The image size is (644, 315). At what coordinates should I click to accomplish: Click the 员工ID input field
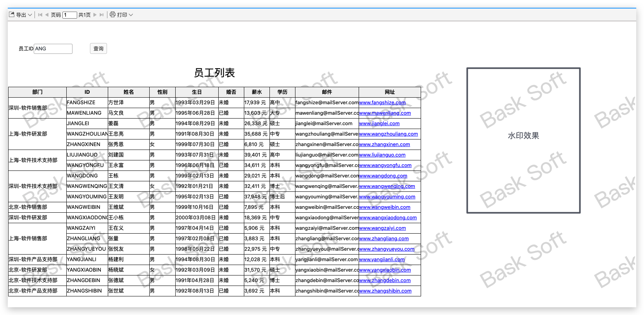[x=53, y=48]
